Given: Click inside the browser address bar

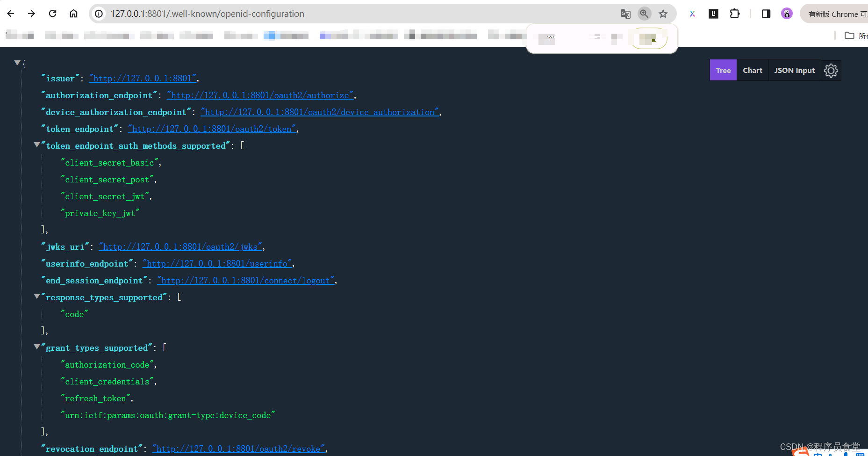Looking at the screenshot, I should coord(327,14).
